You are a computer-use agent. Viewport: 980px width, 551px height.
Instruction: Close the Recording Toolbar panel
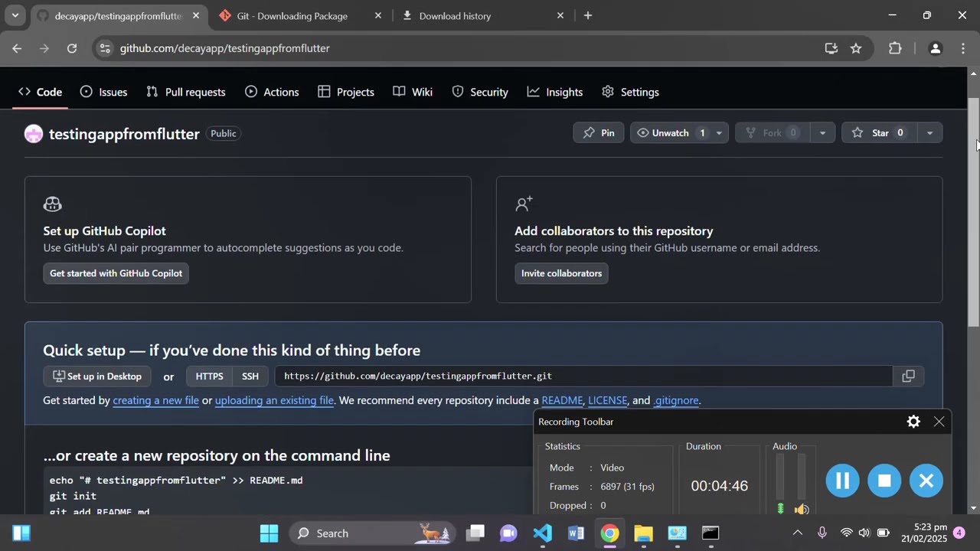(939, 422)
